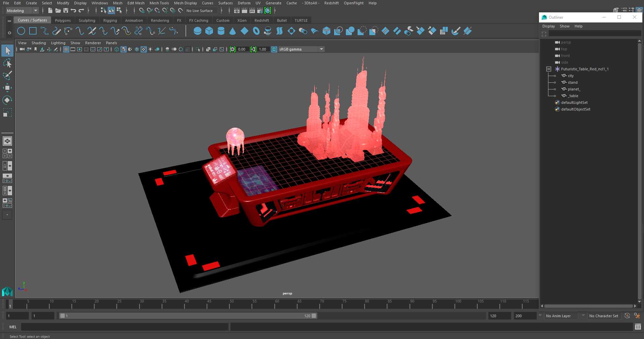This screenshot has width=644, height=339.
Task: Switch to the Polygons shelf tab
Action: coord(63,20)
